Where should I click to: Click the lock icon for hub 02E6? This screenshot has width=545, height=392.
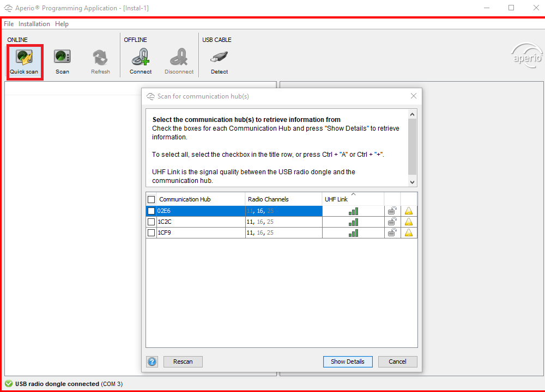[x=392, y=211]
